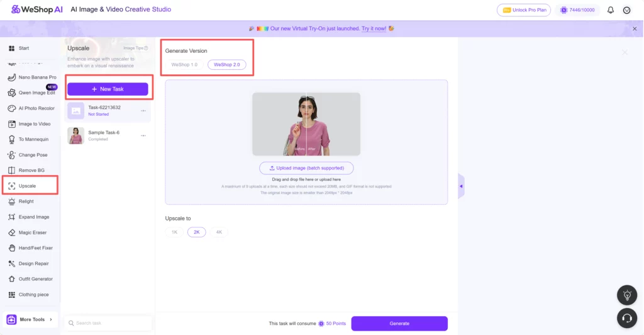Follow the Try it now! link

[374, 29]
